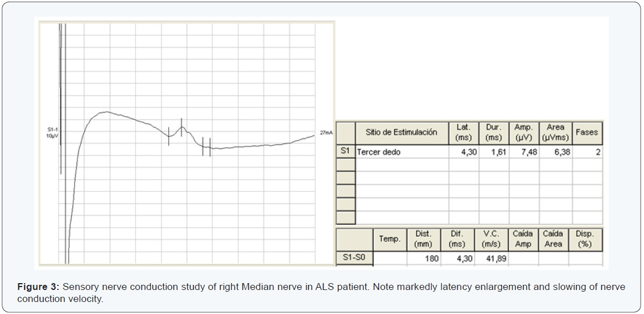Viewport: 644px width, 314px height.
Task: Select the 'Fases' column header
Action: pyautogui.click(x=587, y=132)
